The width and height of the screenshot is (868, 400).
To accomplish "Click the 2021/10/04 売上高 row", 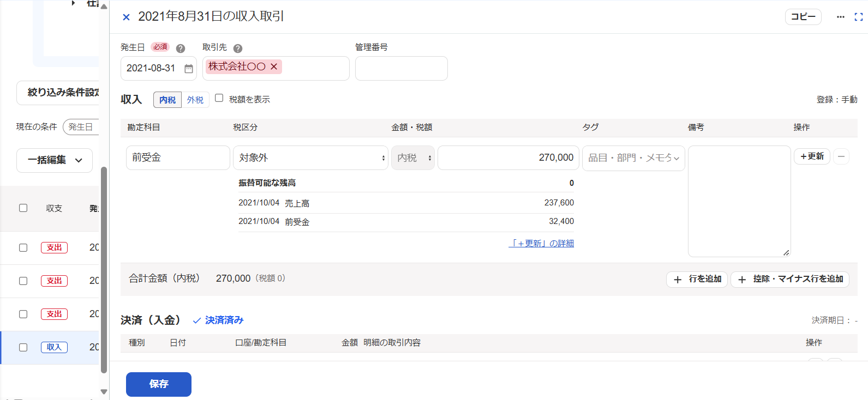I will pos(406,203).
